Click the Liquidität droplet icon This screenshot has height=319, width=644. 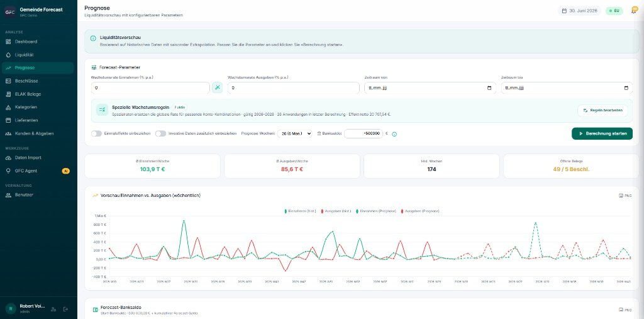click(x=8, y=55)
